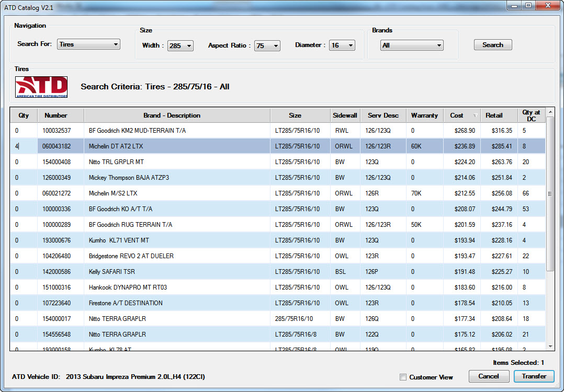This screenshot has width=564, height=392.
Task: Click the Items Selected: 1 label
Action: click(518, 363)
